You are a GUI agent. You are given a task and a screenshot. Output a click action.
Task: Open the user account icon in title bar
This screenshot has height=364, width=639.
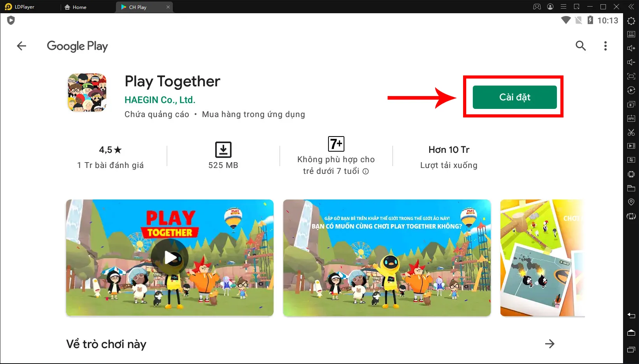pos(550,7)
